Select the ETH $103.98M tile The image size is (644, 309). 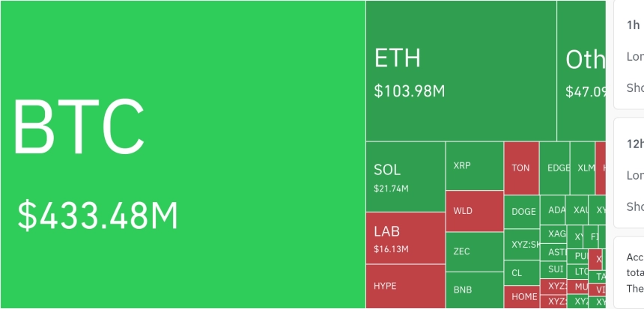[461, 71]
